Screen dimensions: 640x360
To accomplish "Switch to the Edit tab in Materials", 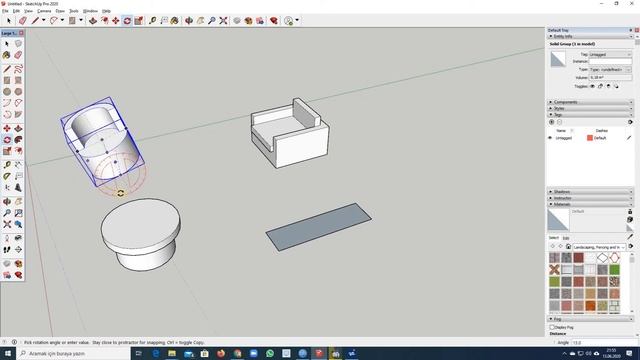I will pyautogui.click(x=566, y=238).
